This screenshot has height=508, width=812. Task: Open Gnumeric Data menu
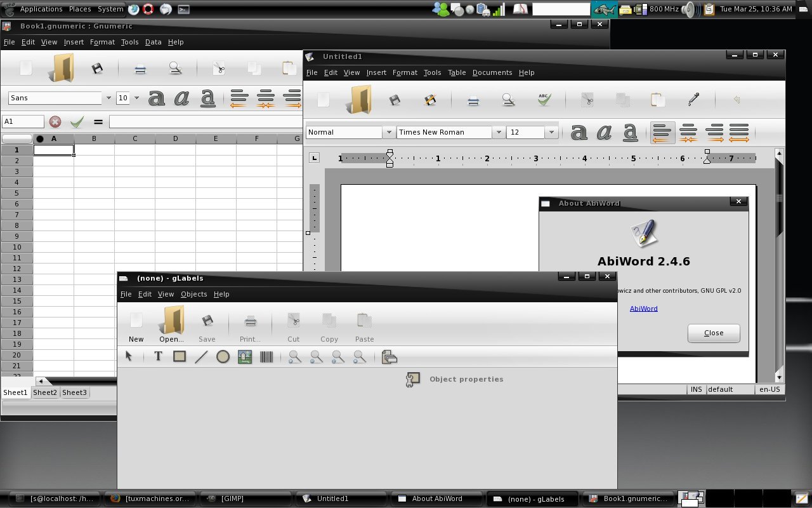tap(153, 42)
